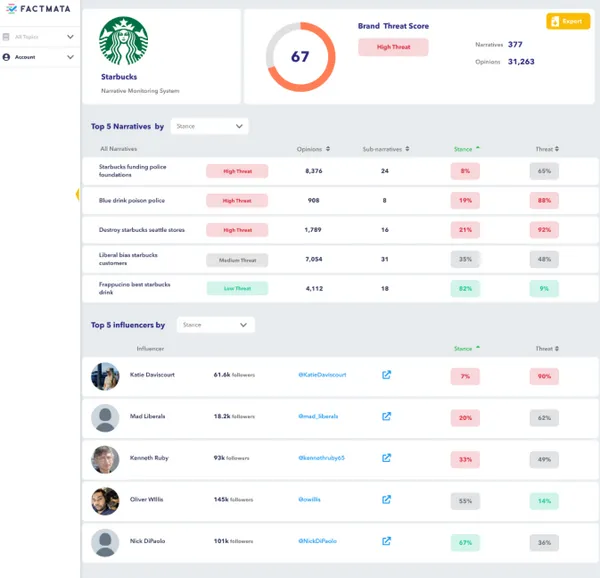Click the Opinions count 31,263
The width and height of the screenshot is (600, 578).
click(x=521, y=62)
